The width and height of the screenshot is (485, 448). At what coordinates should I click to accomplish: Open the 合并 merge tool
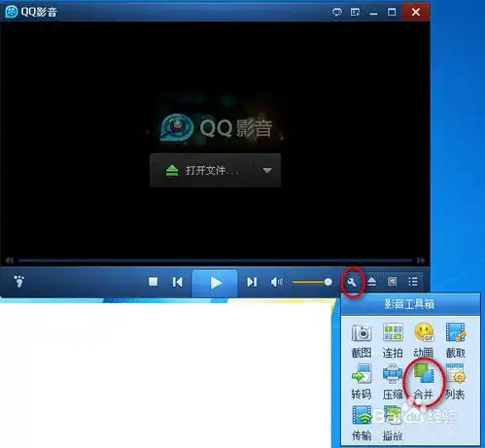(424, 382)
